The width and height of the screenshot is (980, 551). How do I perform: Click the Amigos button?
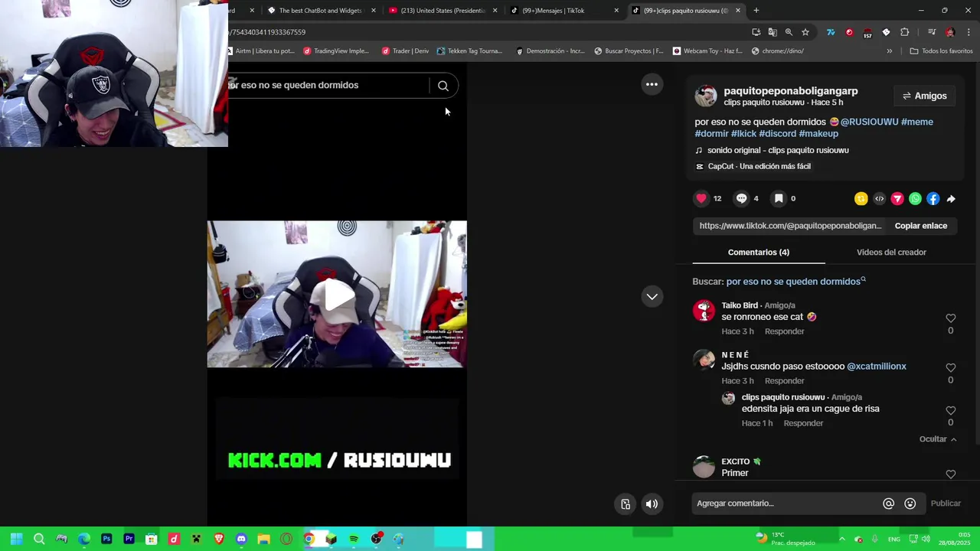925,96
